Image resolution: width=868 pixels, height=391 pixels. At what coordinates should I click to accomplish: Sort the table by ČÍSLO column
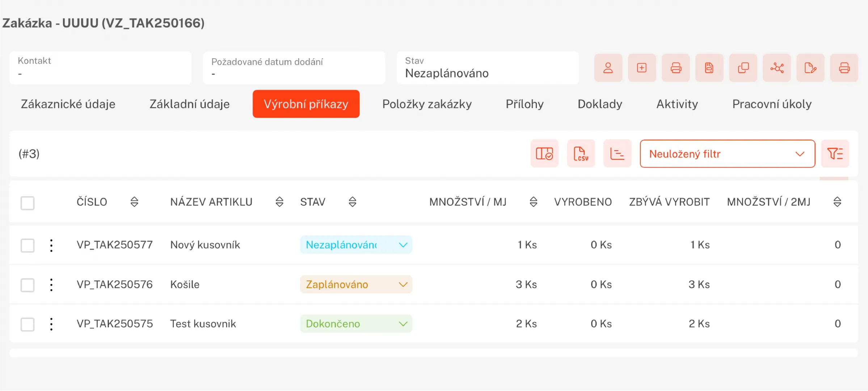point(134,202)
